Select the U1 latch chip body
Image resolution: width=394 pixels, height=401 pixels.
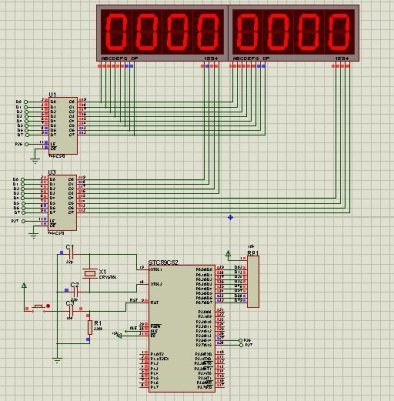click(63, 126)
